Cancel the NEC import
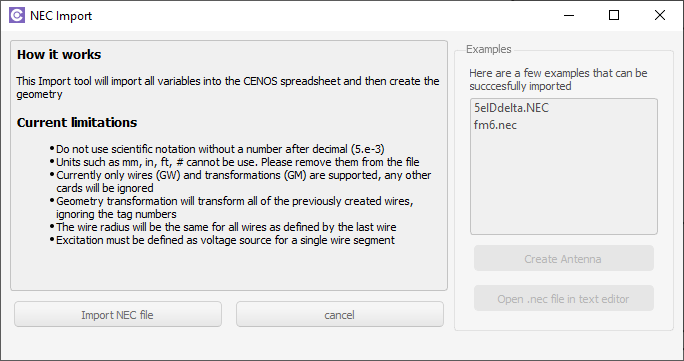684x361 pixels. [340, 315]
